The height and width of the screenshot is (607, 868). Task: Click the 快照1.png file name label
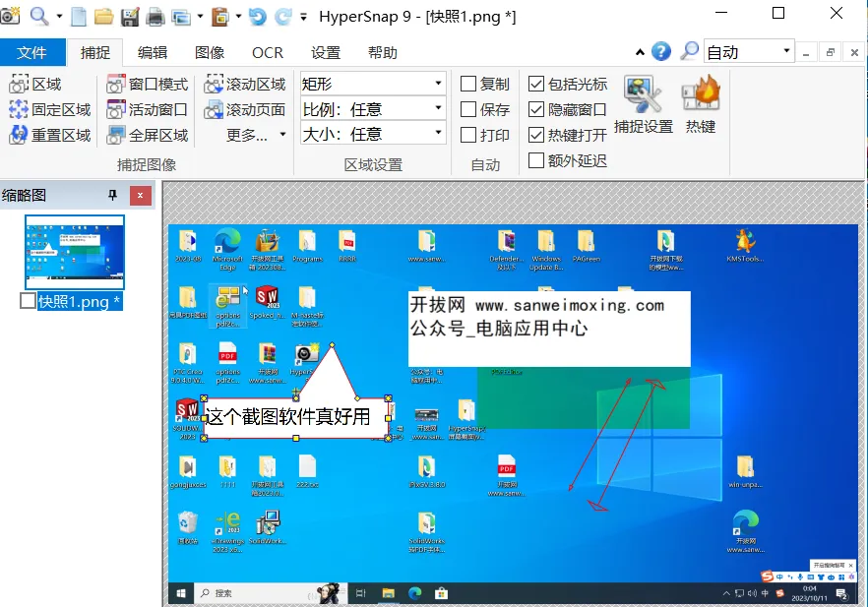click(79, 302)
